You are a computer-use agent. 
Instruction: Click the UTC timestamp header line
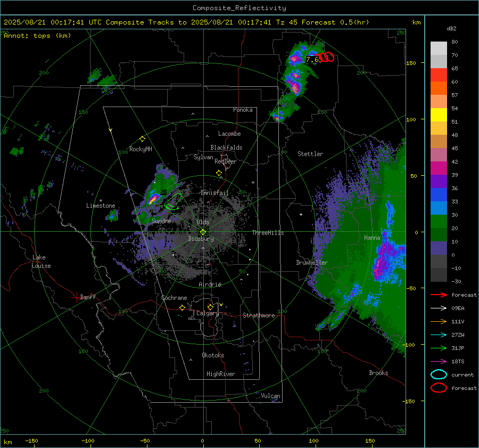click(x=186, y=22)
